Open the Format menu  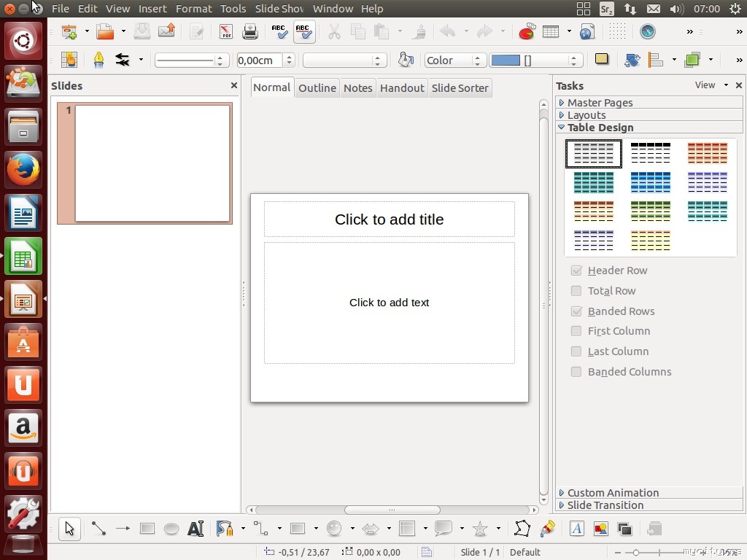pyautogui.click(x=193, y=9)
